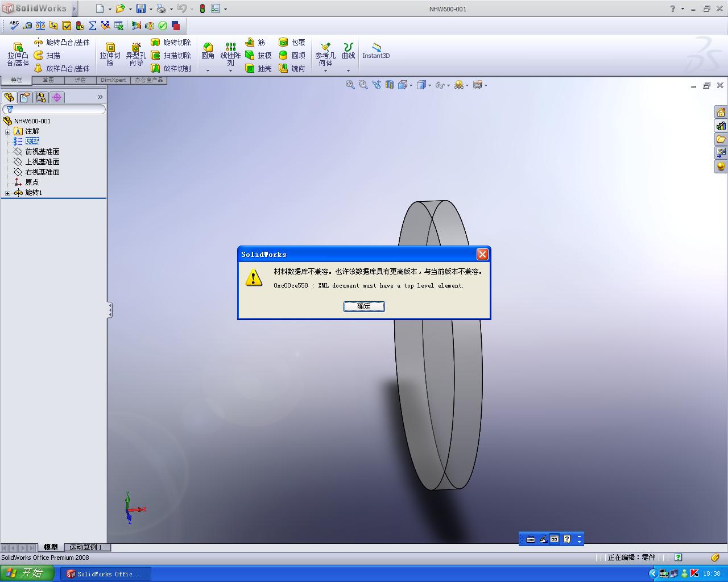Image resolution: width=728 pixels, height=582 pixels.
Task: Select the Dome (圆顶) tool
Action: coord(292,56)
